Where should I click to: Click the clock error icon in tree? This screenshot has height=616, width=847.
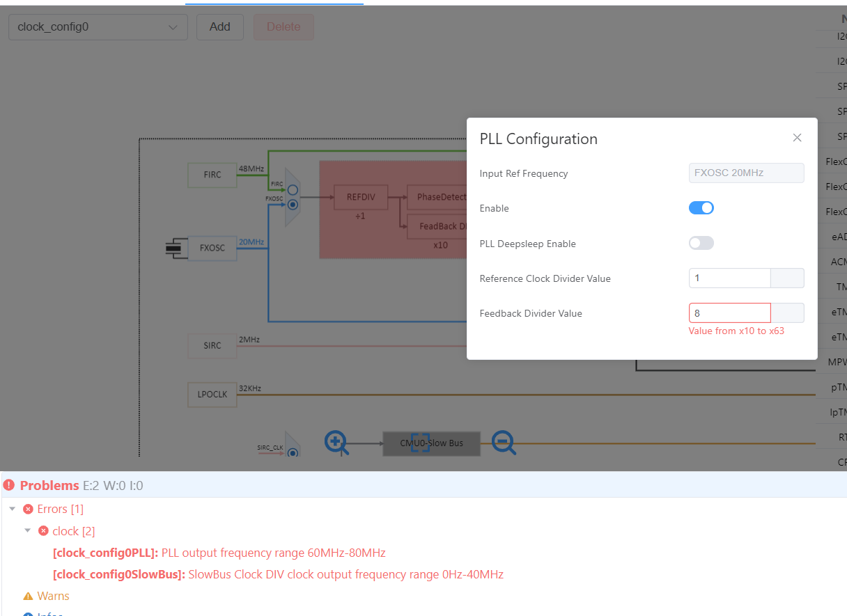pyautogui.click(x=43, y=531)
